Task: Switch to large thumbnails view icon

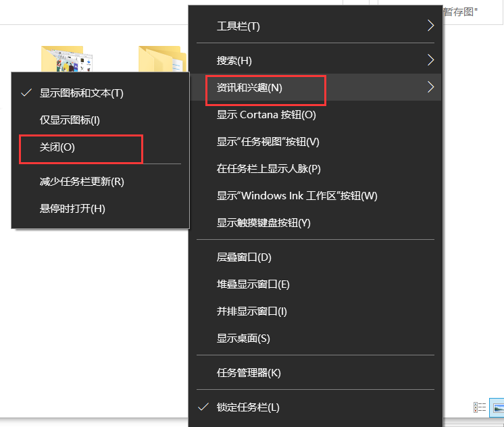Action: [498, 407]
